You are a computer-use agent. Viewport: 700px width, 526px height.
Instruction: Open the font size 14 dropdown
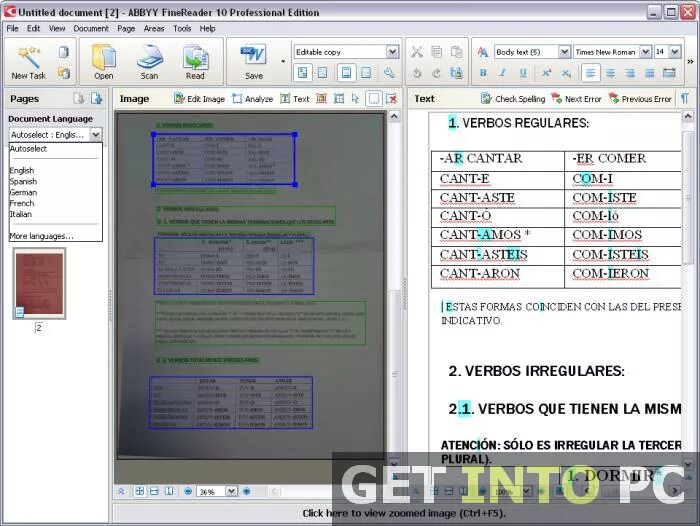click(675, 52)
